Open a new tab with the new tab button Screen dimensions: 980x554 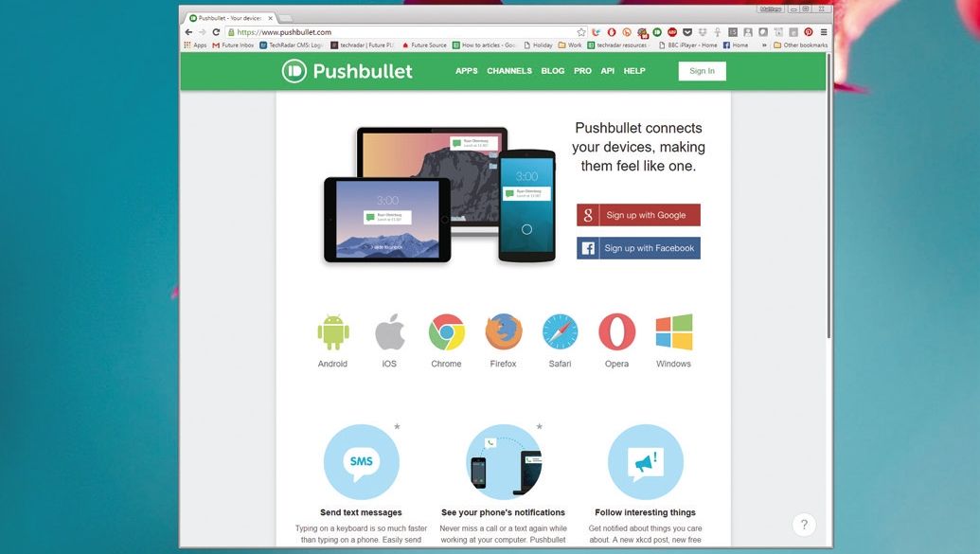[x=285, y=18]
